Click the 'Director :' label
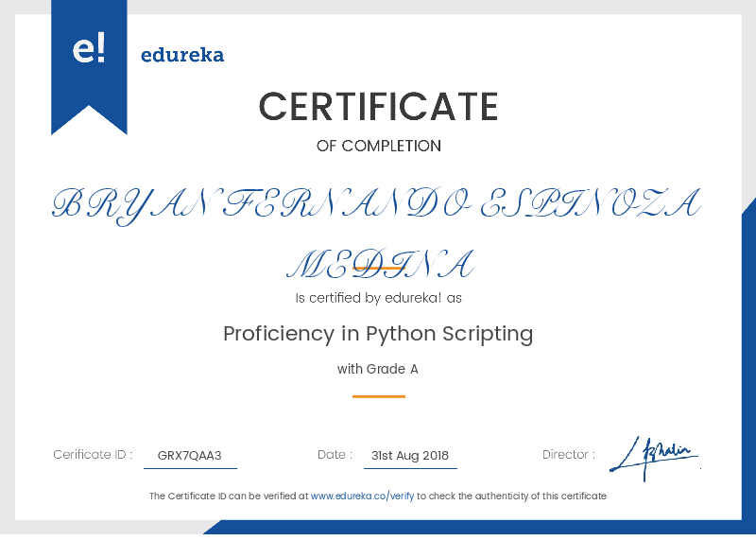Screen dimensions: 756x558 [x=569, y=455]
